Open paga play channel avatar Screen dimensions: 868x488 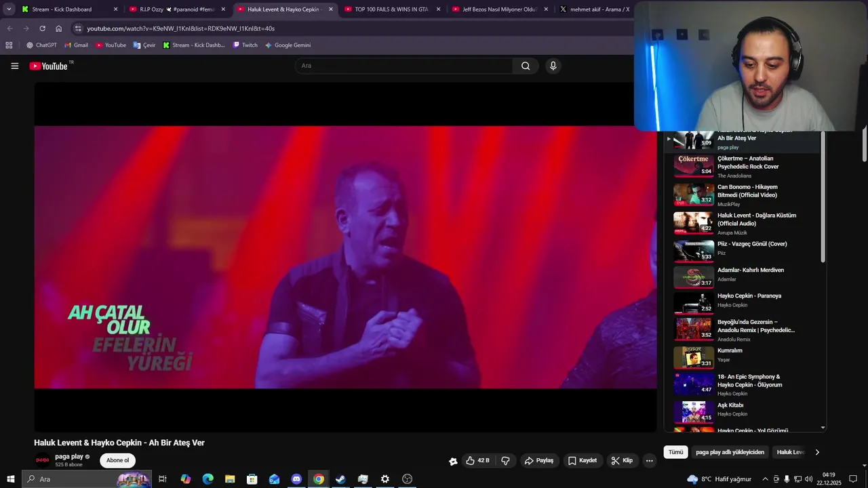(x=43, y=460)
